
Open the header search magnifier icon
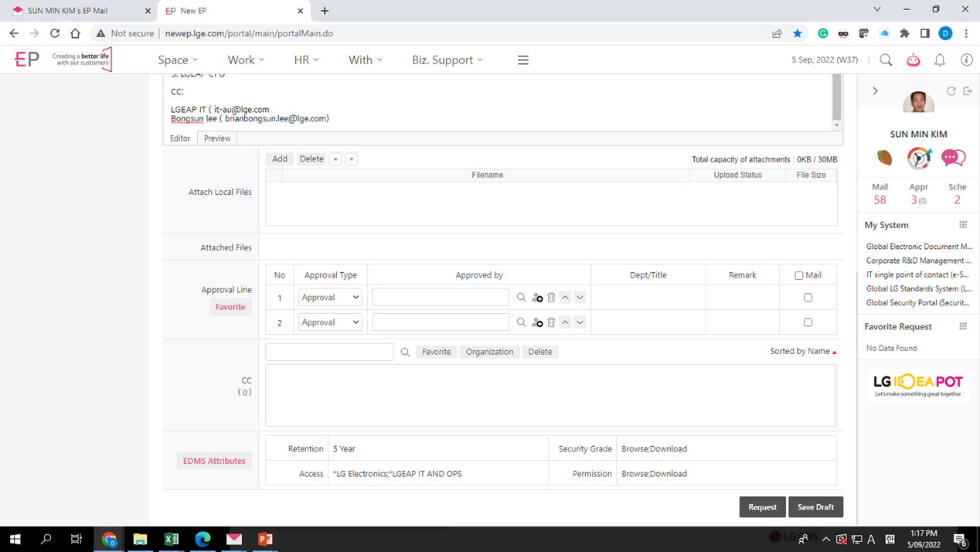886,60
